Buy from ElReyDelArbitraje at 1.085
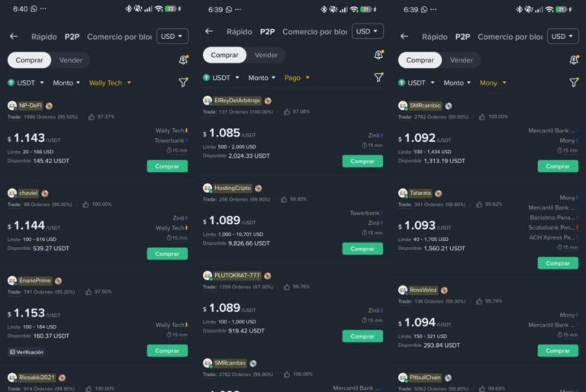 (x=362, y=161)
